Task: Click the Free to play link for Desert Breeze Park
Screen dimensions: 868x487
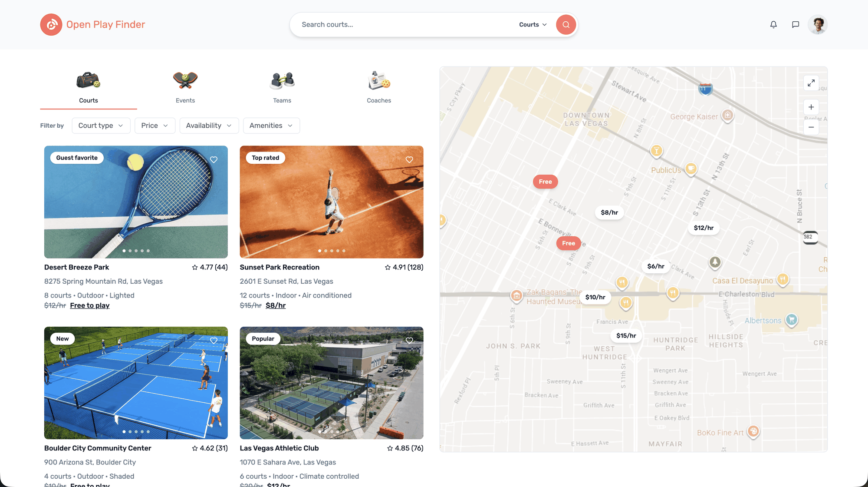Action: pyautogui.click(x=90, y=305)
